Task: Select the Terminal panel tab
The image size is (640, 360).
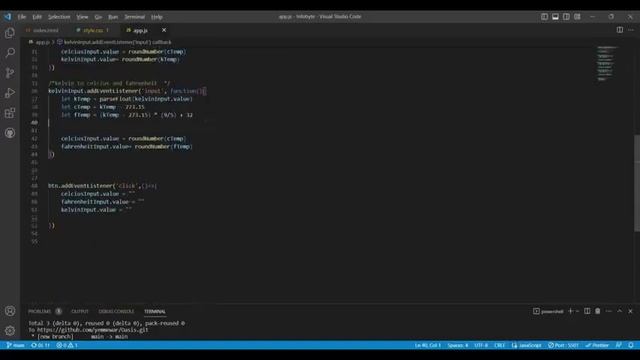Action: click(x=155, y=311)
